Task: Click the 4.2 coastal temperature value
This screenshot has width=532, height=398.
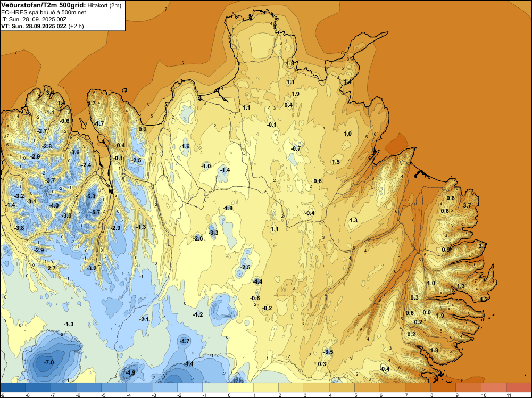Action: click(x=484, y=299)
